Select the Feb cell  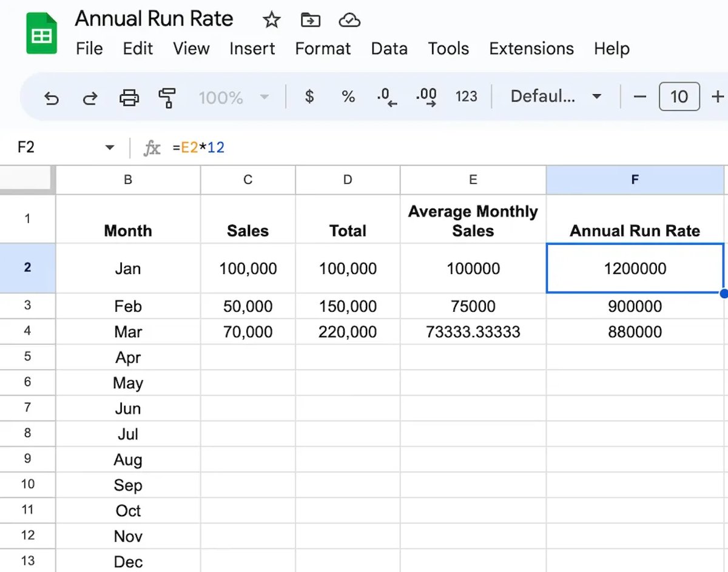point(128,306)
